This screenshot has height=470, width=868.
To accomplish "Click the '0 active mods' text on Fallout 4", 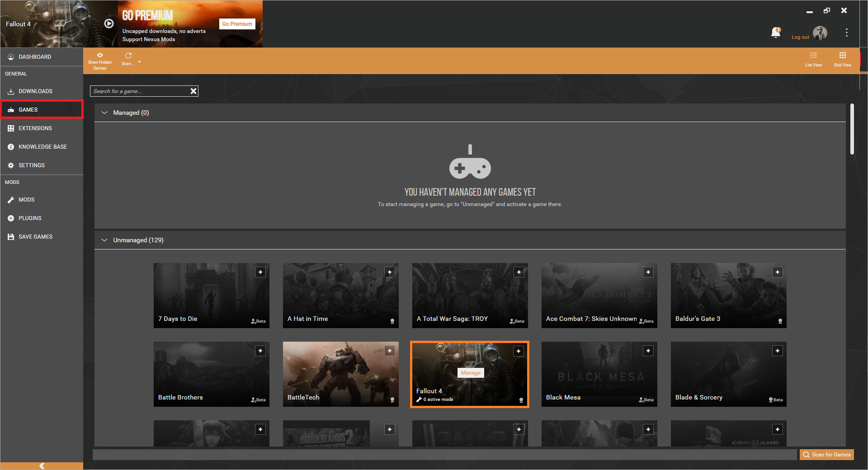I will point(438,399).
